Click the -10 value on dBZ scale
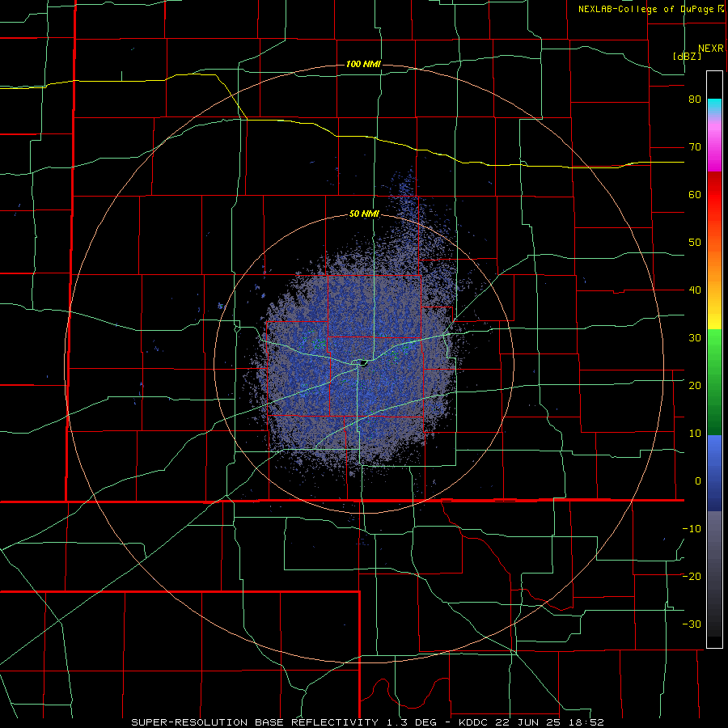Screen dimensions: 728x728 pyautogui.click(x=692, y=528)
